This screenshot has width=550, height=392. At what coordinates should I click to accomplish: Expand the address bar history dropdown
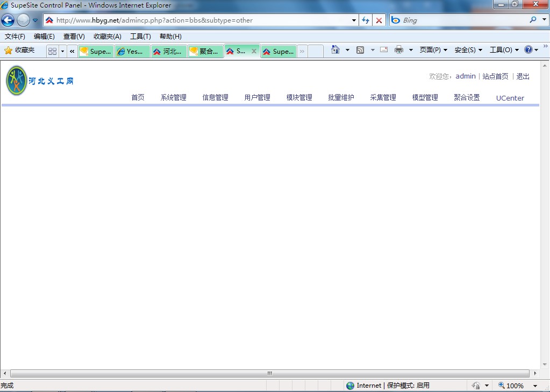[354, 20]
